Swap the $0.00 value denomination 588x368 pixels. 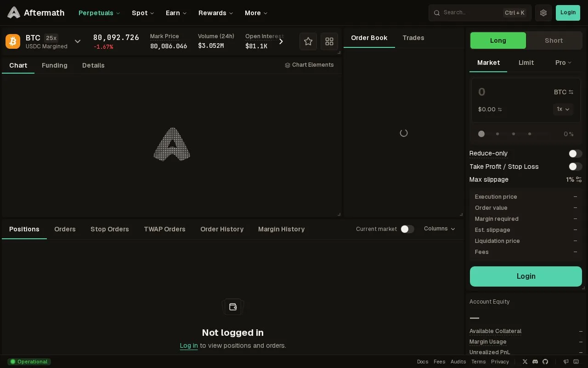(x=500, y=109)
